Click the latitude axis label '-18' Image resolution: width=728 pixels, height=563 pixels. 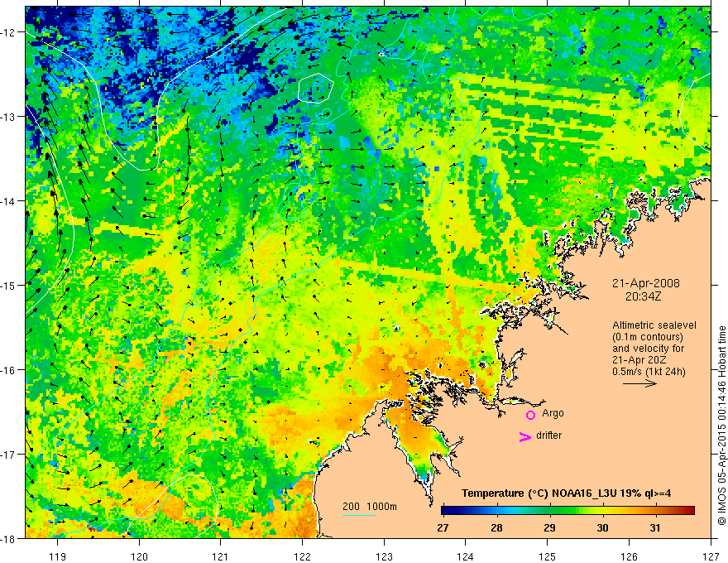click(x=9, y=538)
